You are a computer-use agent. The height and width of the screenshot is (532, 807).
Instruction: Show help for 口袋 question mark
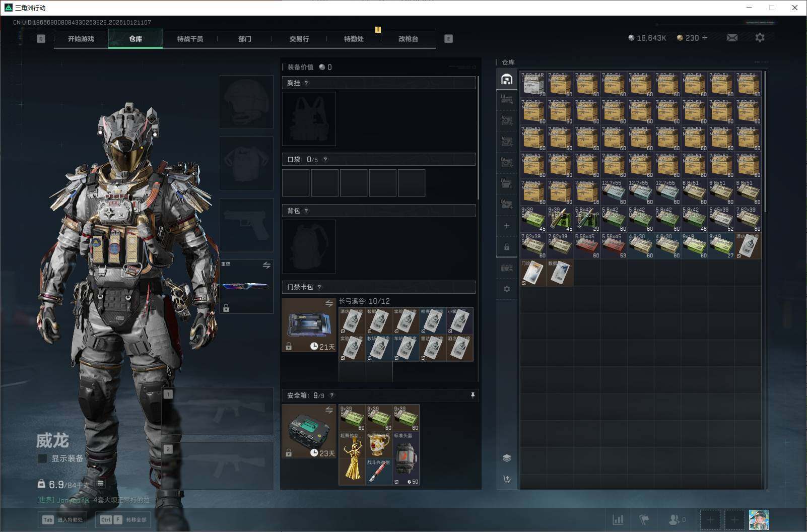pos(325,160)
